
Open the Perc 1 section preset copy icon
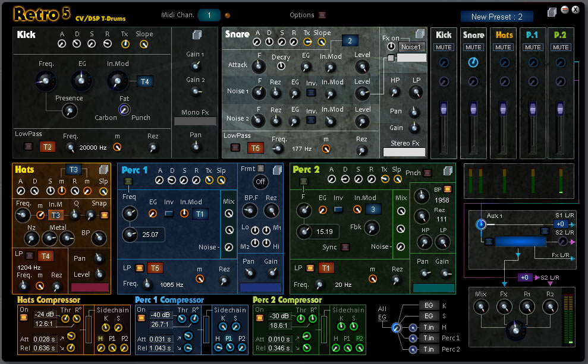277,170
